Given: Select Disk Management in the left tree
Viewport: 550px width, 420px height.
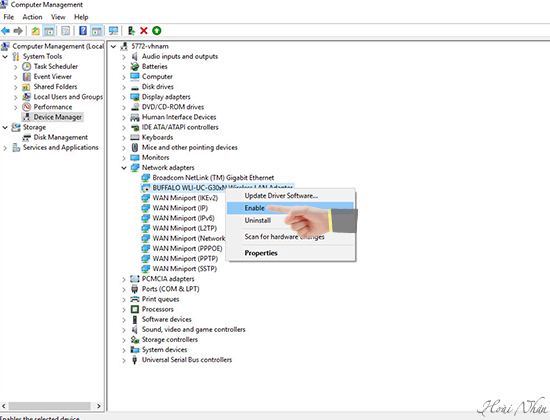Looking at the screenshot, I should pyautogui.click(x=60, y=137).
